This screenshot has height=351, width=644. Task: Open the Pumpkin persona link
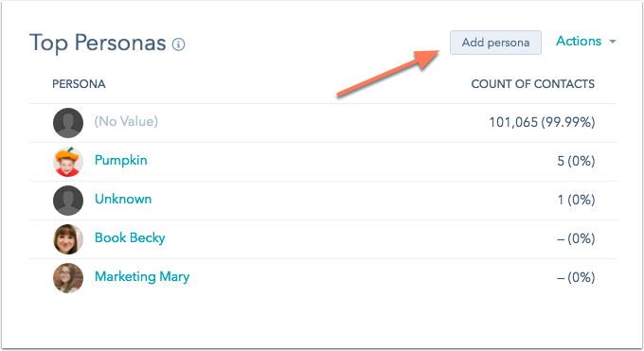click(x=121, y=160)
